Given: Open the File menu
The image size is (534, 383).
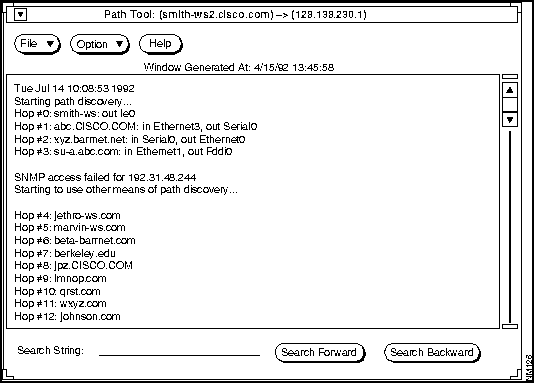Looking at the screenshot, I should tap(37, 44).
